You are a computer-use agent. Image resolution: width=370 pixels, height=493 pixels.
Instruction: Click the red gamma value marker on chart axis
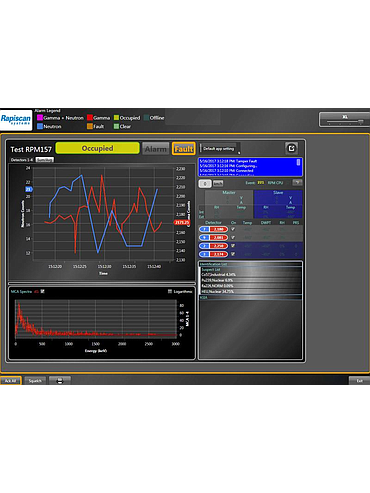coord(182,222)
